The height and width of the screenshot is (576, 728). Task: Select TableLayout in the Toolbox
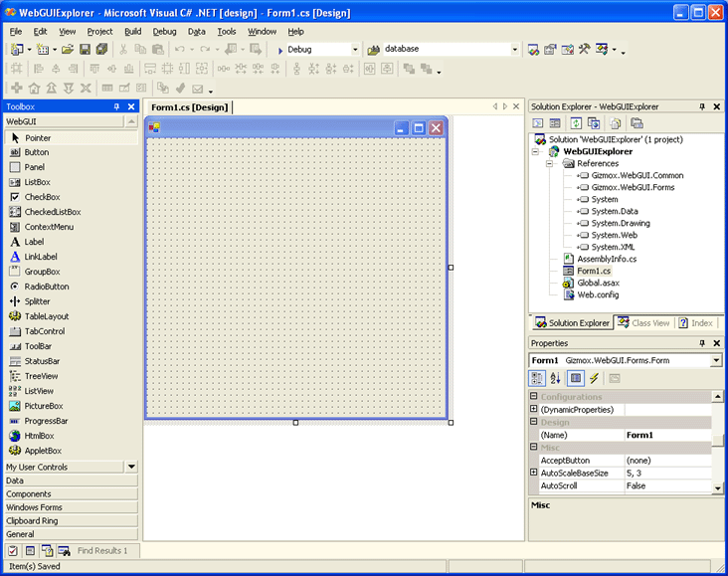tap(71, 316)
